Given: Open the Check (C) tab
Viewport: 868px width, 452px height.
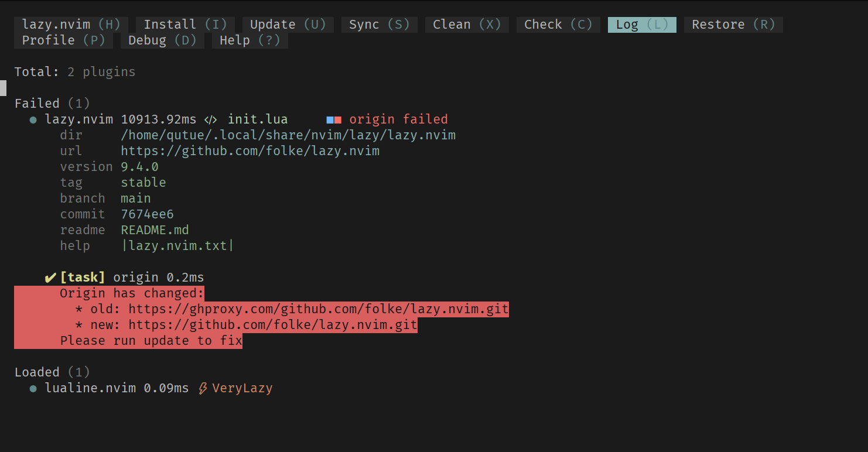Looking at the screenshot, I should (x=558, y=25).
